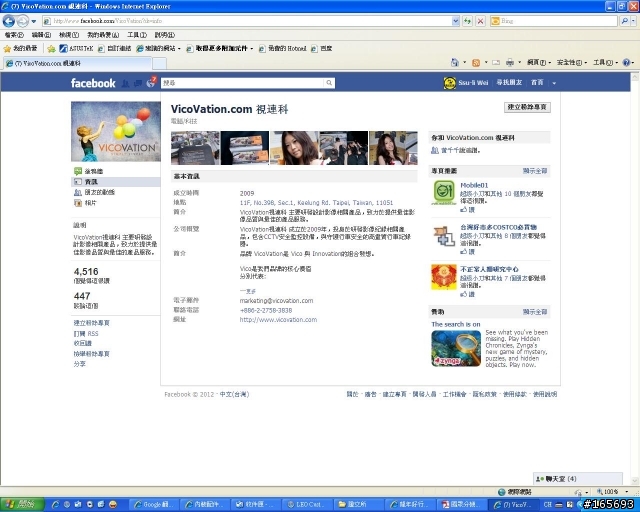This screenshot has width=640, height=512.
Task: Click the Facebook search field
Action: point(243,83)
